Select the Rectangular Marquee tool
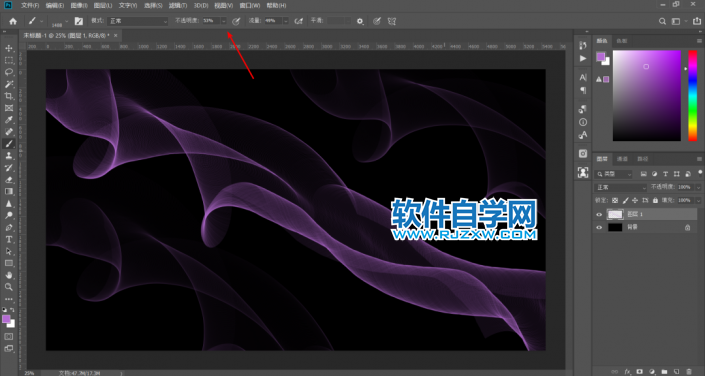705x376 pixels. (x=9, y=60)
